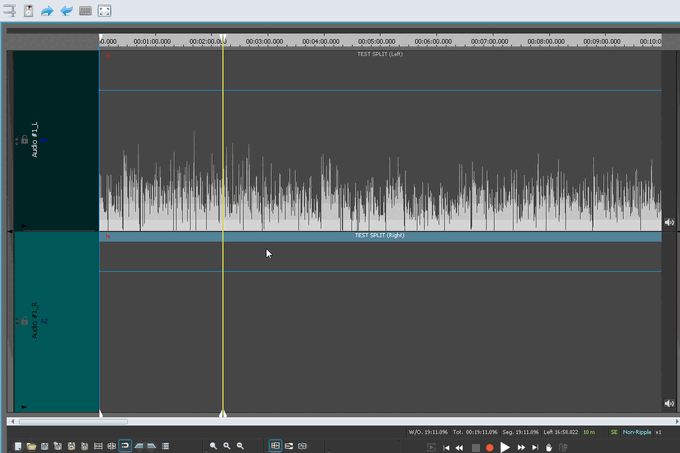
Task: Click the fast forward transport button
Action: (521, 447)
